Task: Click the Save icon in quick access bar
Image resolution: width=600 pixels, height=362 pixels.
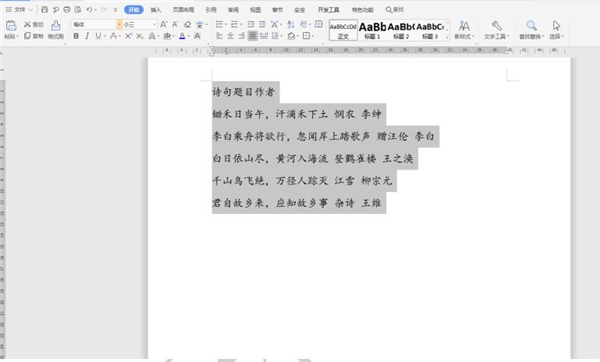Action: coord(44,10)
